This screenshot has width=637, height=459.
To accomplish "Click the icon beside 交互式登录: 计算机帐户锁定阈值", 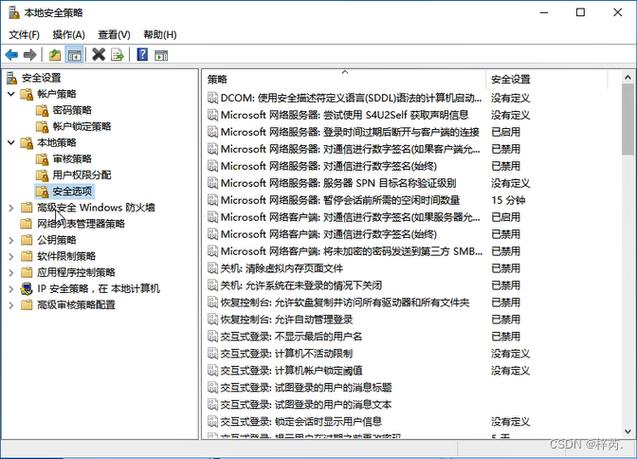I will tap(212, 370).
